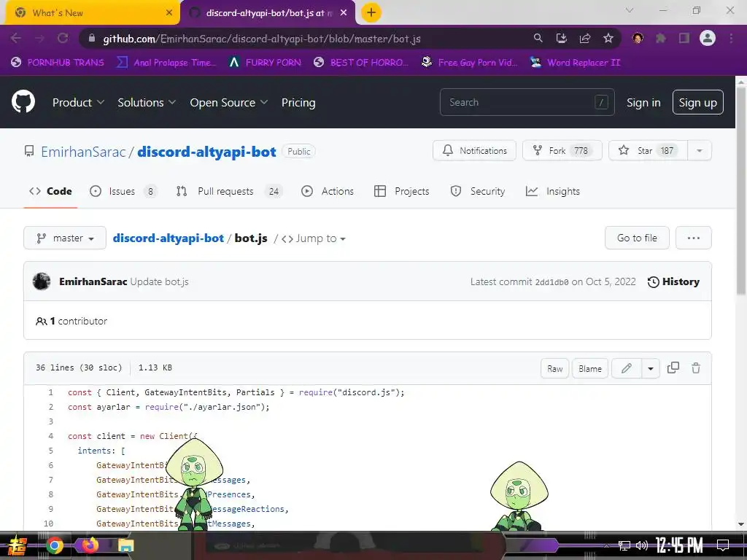
Task: Expand the edit options caret
Action: click(x=650, y=368)
